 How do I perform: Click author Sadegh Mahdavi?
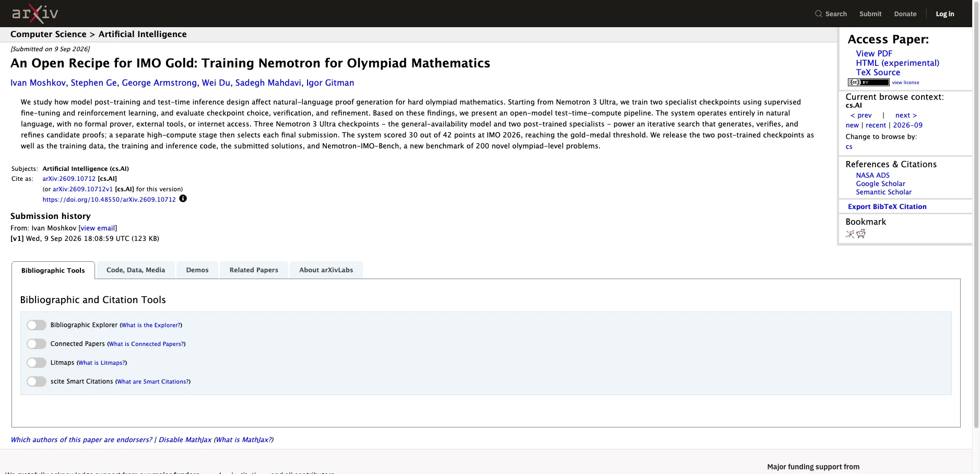click(268, 83)
